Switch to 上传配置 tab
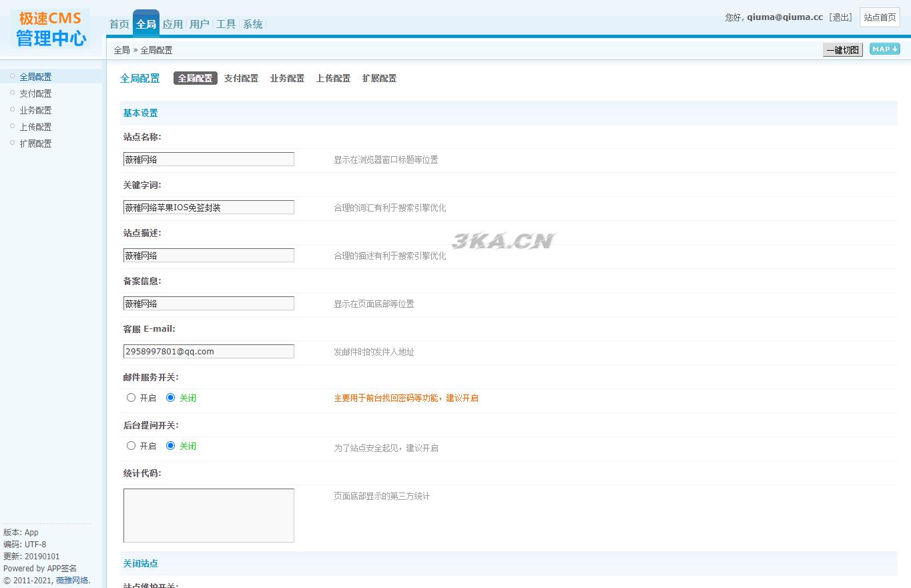Screen dimensions: 911x588 coord(333,78)
